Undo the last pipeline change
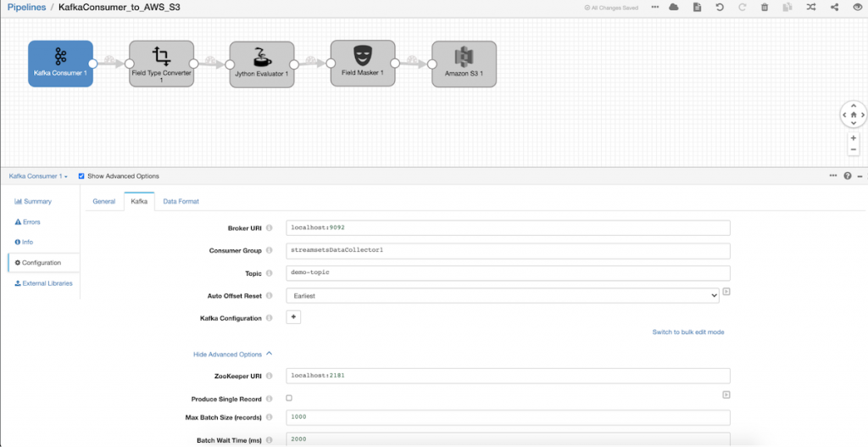Screen dimensions: 868x447 coord(720,8)
